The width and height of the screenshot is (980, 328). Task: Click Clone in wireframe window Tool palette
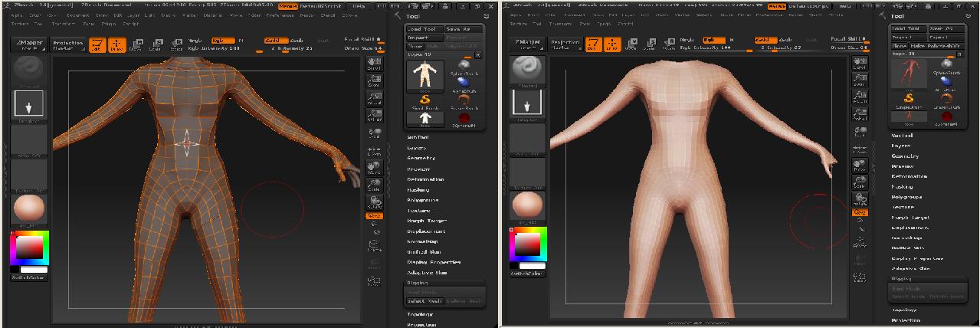[x=415, y=46]
